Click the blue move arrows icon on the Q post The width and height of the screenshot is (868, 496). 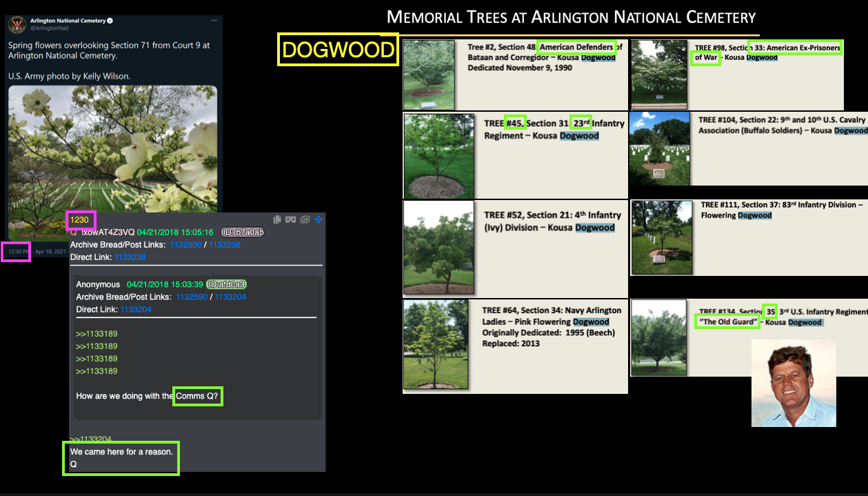click(x=319, y=219)
